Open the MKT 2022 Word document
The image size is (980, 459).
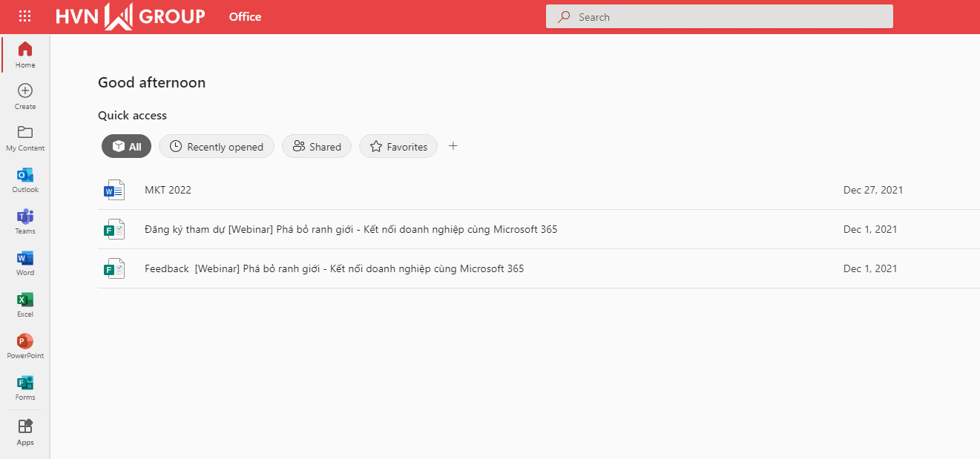coord(539,190)
